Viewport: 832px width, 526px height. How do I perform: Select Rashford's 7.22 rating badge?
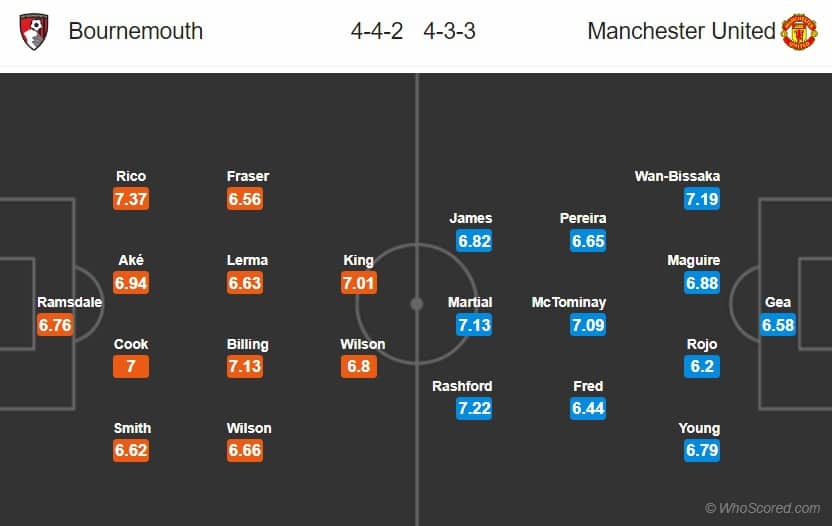click(x=474, y=408)
